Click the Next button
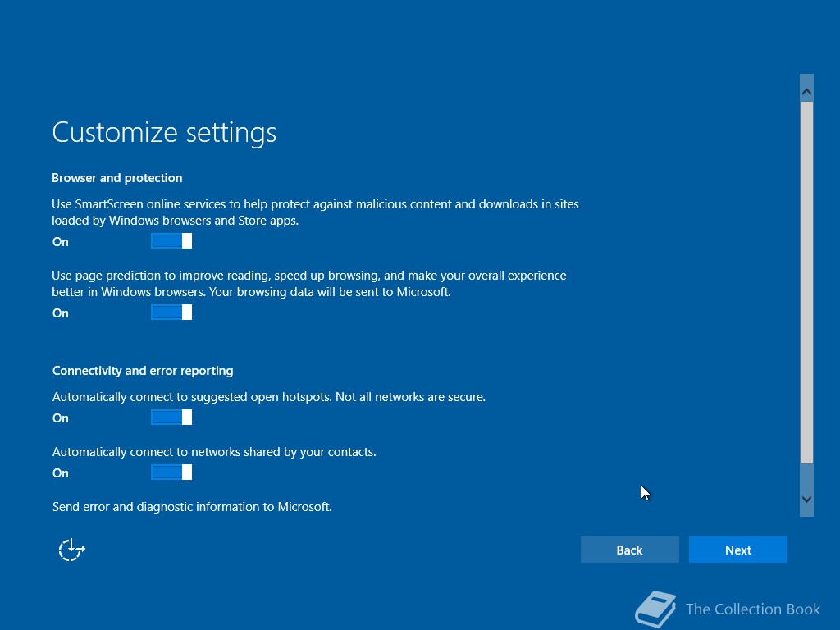 (737, 550)
